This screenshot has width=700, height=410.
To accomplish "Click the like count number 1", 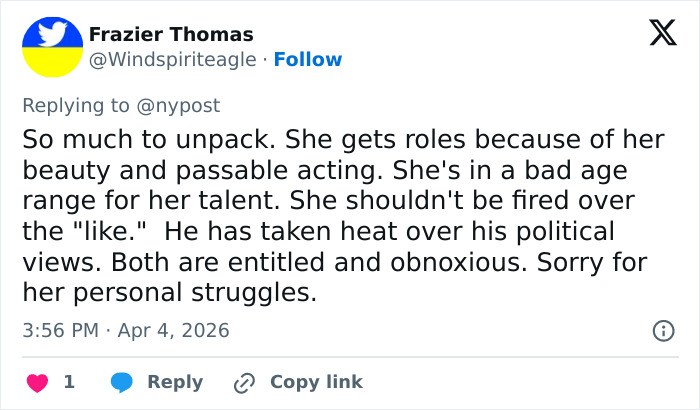I will pos(69,382).
